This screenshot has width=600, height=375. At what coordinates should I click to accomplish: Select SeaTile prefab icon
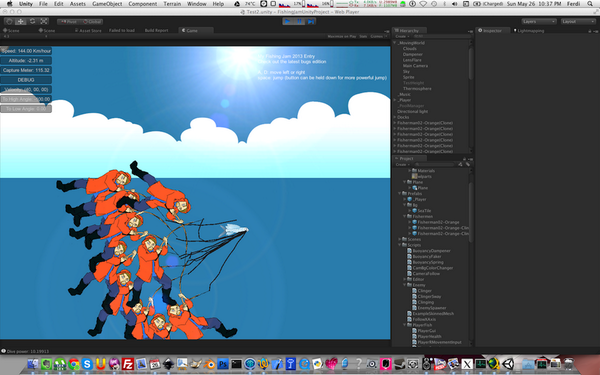point(414,210)
